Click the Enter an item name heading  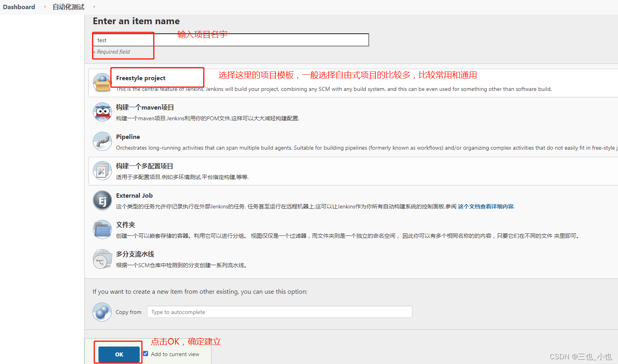pos(136,21)
